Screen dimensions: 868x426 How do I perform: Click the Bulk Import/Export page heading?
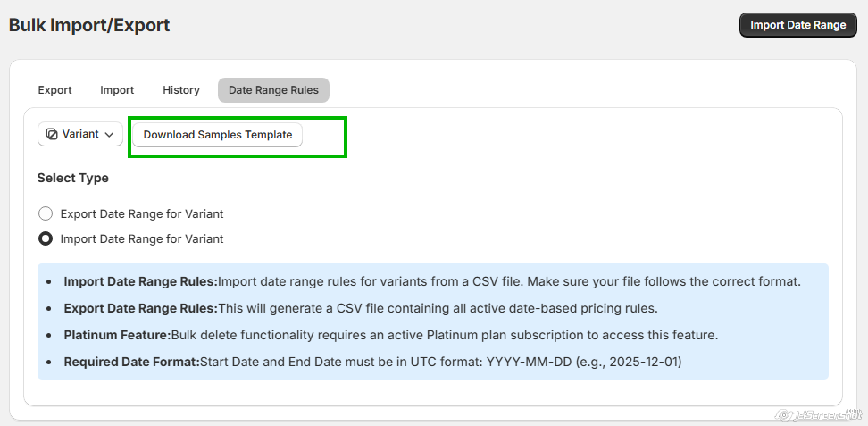(x=89, y=25)
